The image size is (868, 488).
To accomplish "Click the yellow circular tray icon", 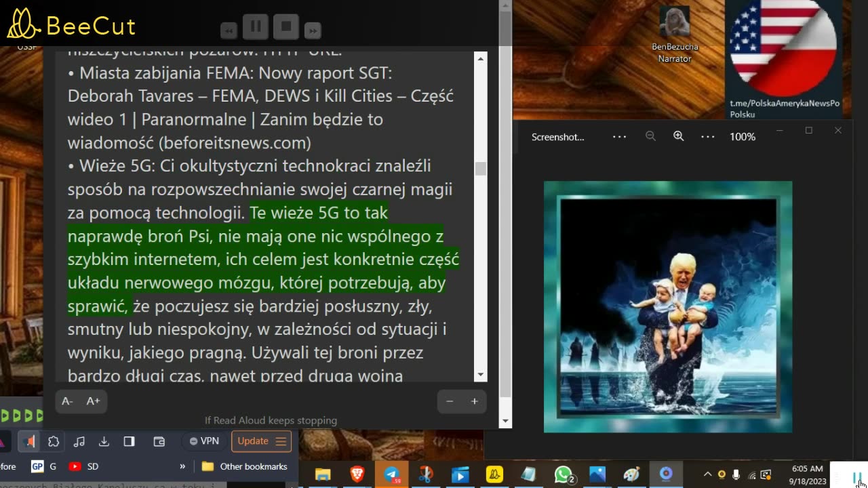I will pos(722,474).
